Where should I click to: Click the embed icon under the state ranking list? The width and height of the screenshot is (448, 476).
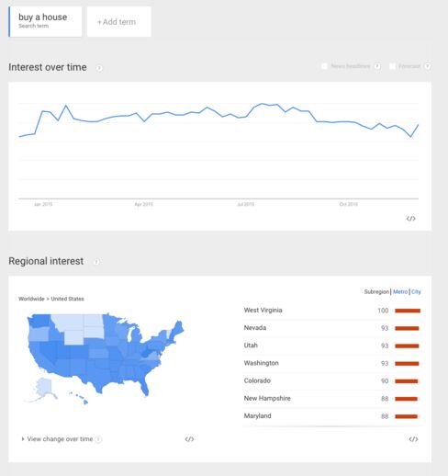[413, 439]
